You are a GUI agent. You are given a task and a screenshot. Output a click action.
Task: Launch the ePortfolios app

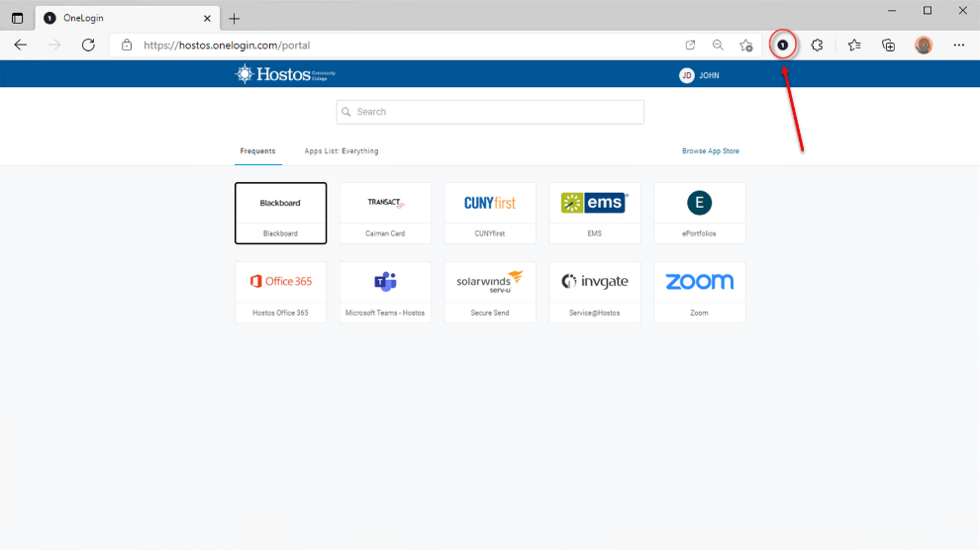coord(699,213)
